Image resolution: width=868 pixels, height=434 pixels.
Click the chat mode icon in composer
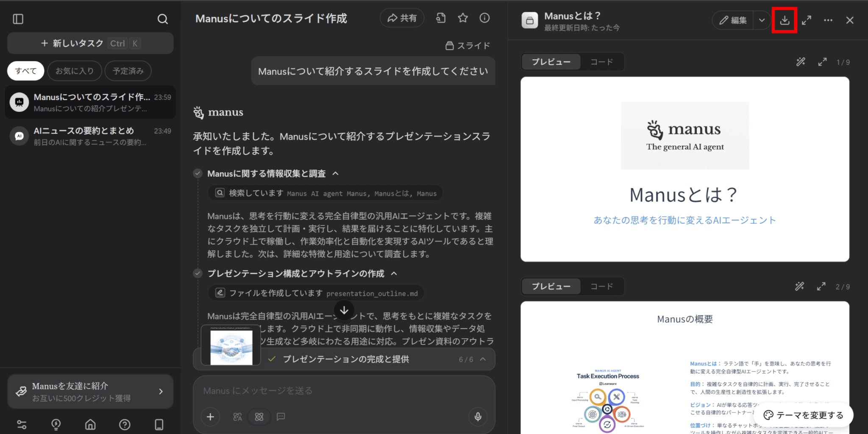point(281,417)
